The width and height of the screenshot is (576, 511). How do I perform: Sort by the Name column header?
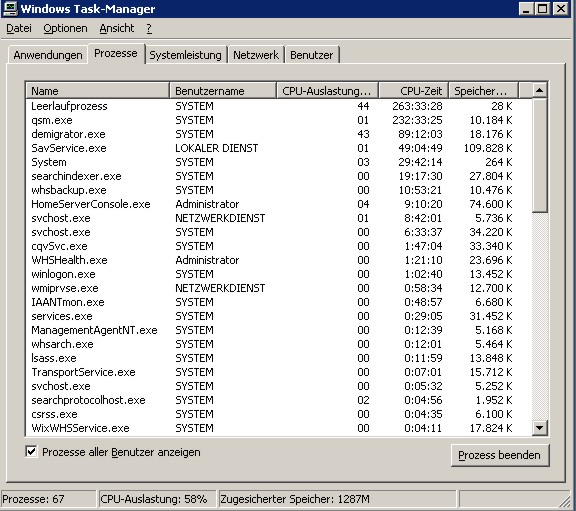(x=97, y=91)
